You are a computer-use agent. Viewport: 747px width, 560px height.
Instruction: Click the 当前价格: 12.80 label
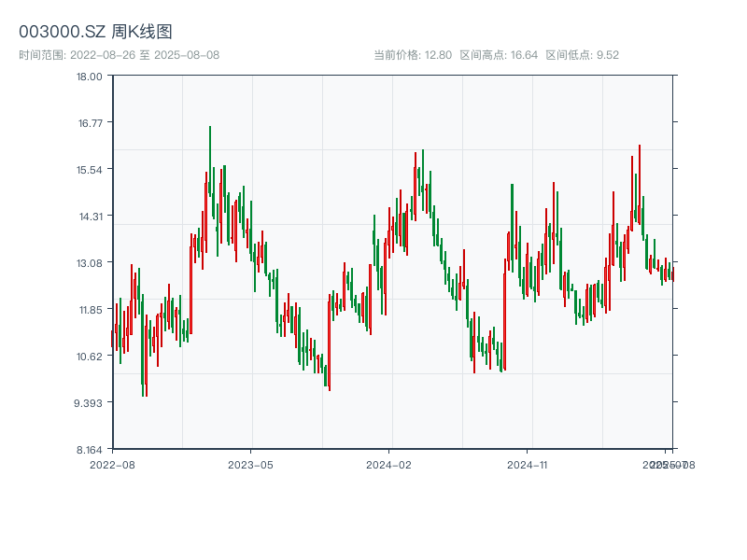(413, 55)
